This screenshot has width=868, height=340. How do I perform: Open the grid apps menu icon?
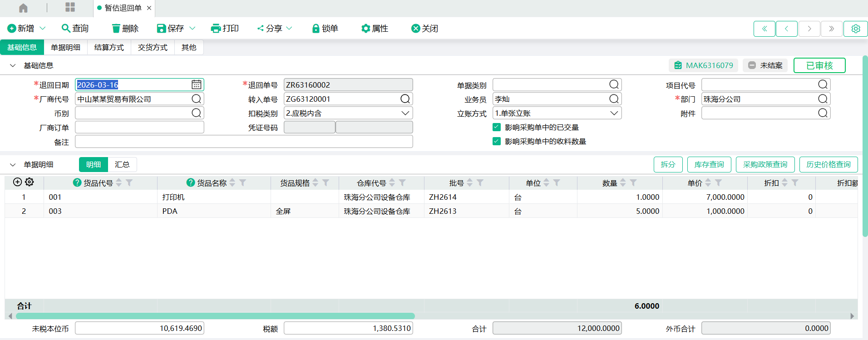click(70, 7)
